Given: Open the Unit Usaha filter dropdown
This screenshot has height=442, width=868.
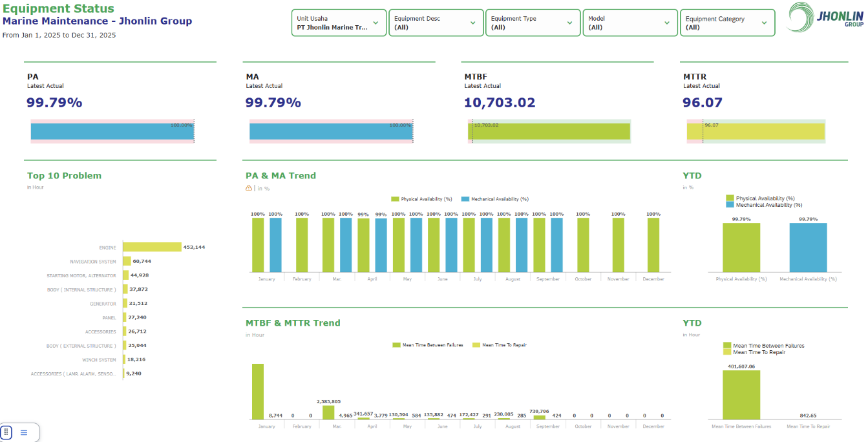Looking at the screenshot, I should (339, 23).
